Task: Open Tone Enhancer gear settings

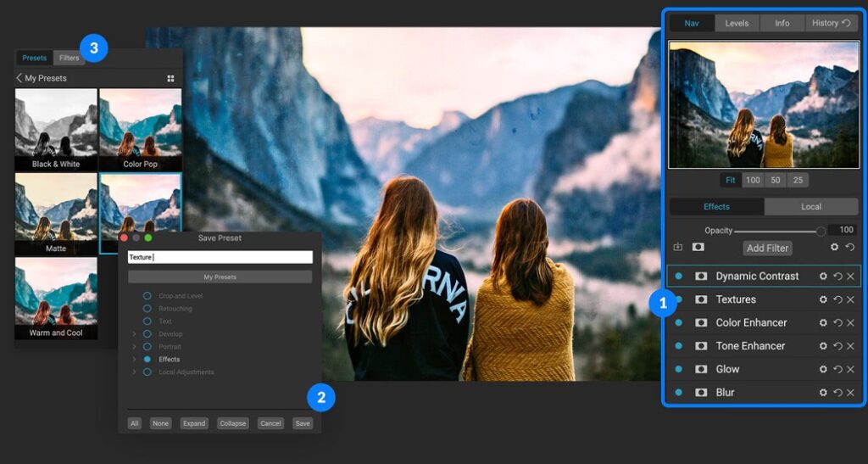Action: pyautogui.click(x=823, y=346)
